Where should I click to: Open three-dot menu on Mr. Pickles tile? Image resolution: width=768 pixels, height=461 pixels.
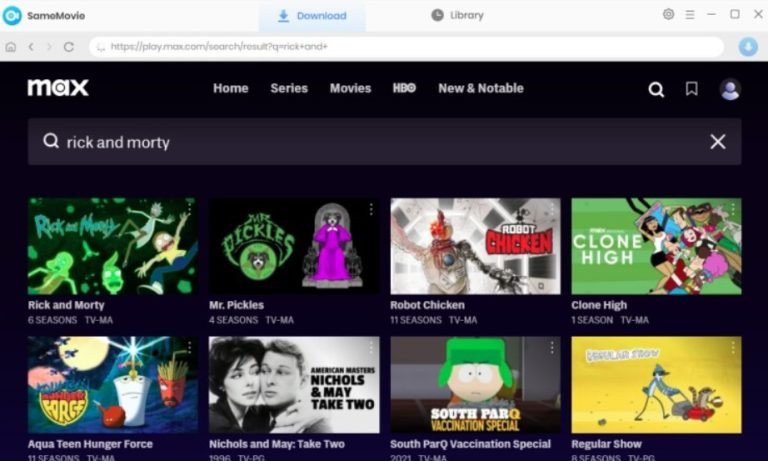370,210
